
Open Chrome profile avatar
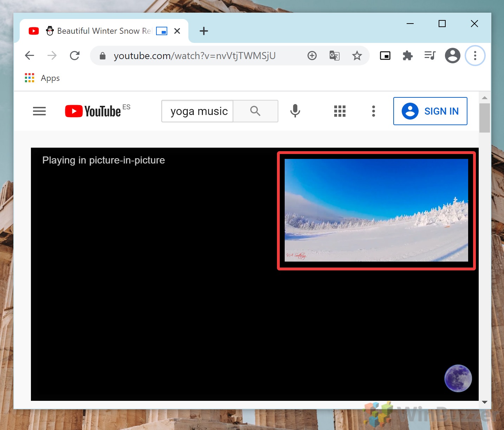(x=453, y=56)
